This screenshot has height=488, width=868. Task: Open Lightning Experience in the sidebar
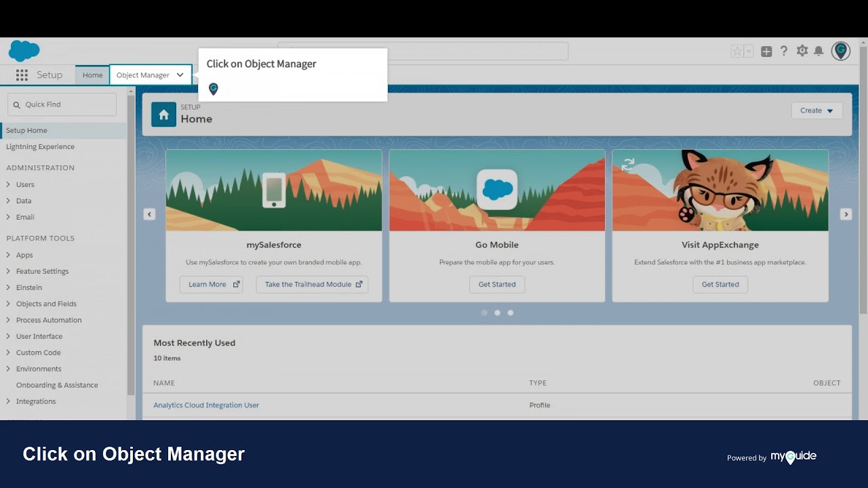40,146
